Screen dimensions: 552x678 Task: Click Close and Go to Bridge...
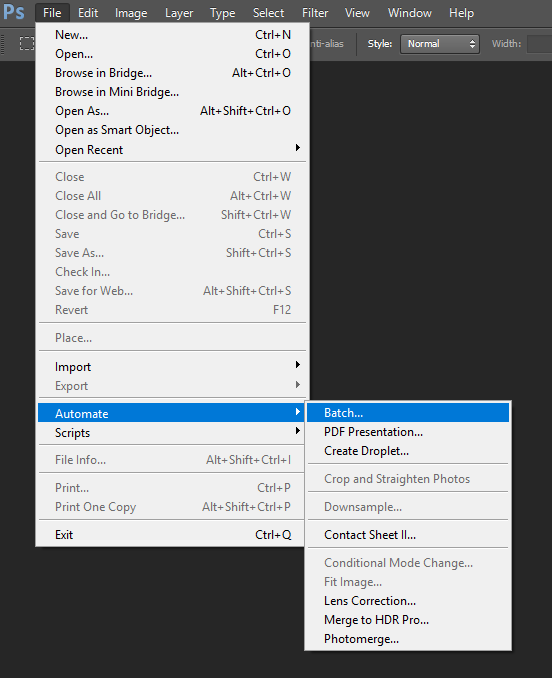pos(172,214)
